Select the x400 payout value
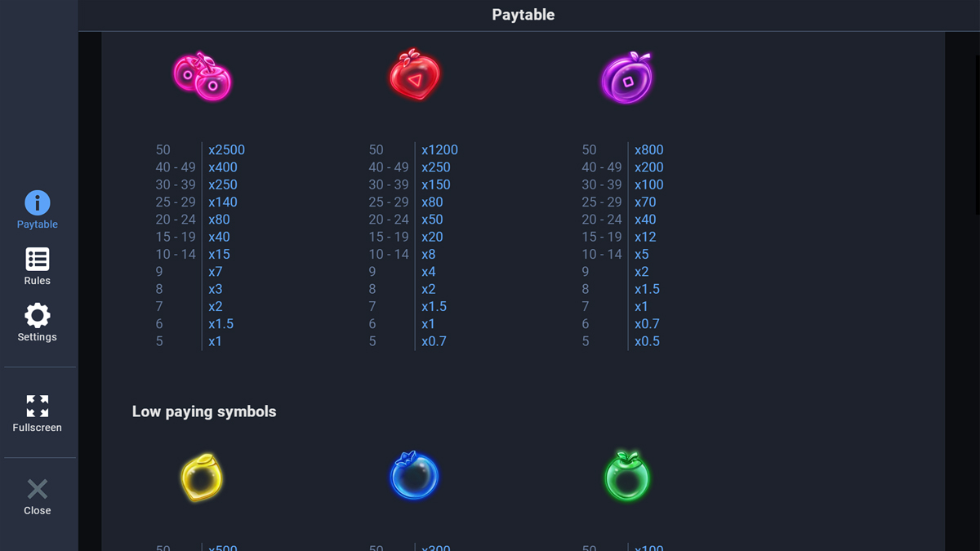 click(x=223, y=167)
